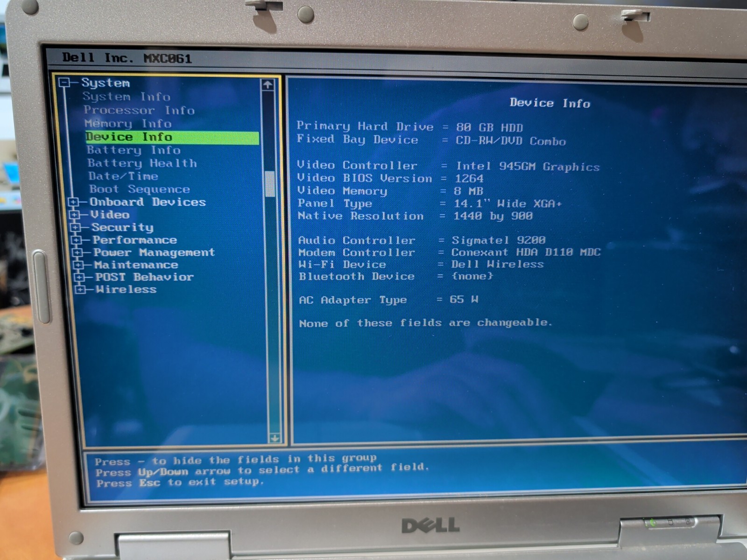This screenshot has width=747, height=560.
Task: Expand the Wireless group plus box
Action: [80, 289]
